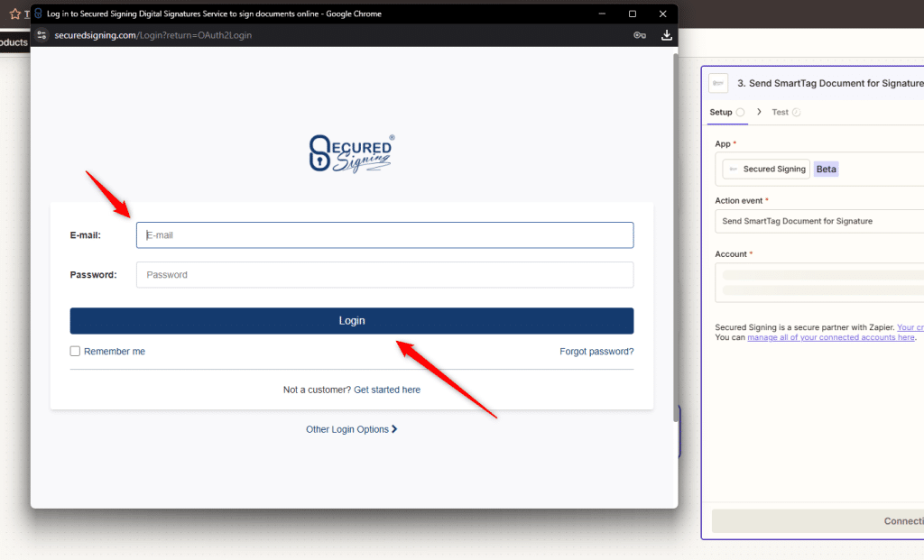Open site information icon beside the securedsigning.com URL
The height and width of the screenshot is (560, 924).
(42, 35)
